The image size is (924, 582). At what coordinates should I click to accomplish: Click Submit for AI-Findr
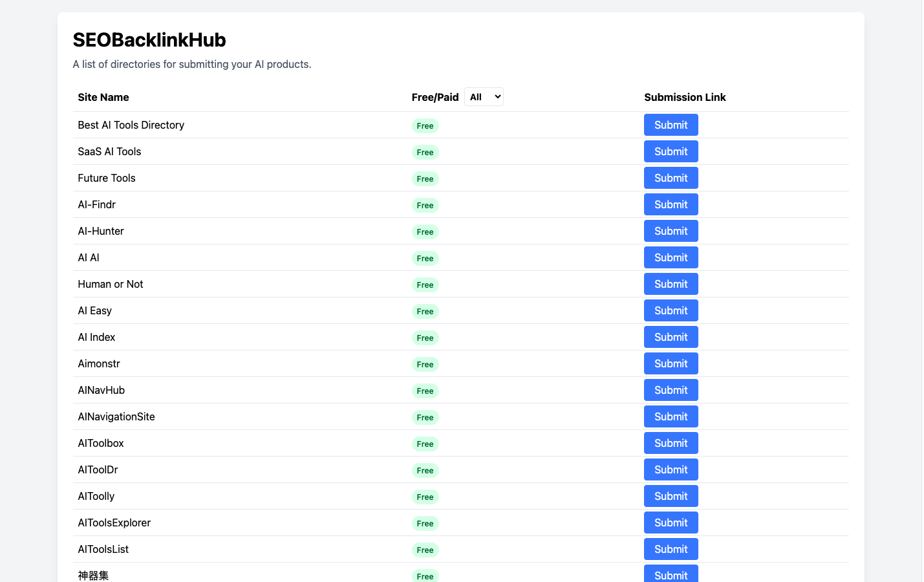click(x=671, y=204)
